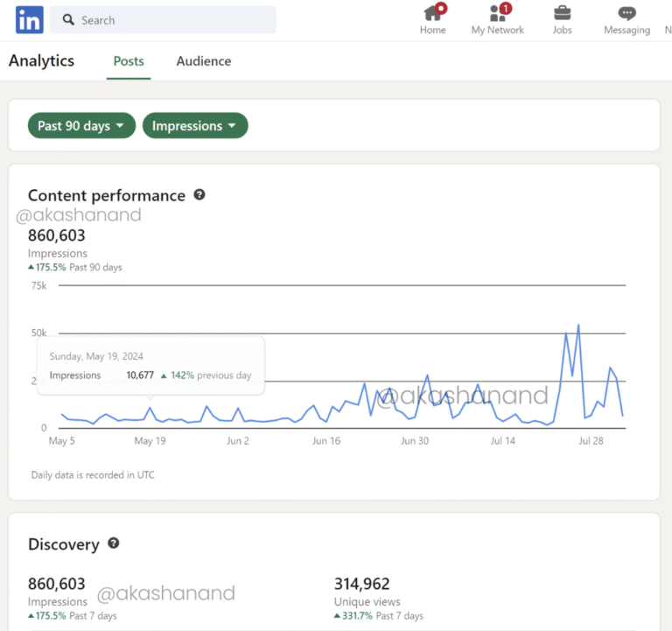Click the Discovery help icon
The height and width of the screenshot is (631, 672).
(x=114, y=543)
